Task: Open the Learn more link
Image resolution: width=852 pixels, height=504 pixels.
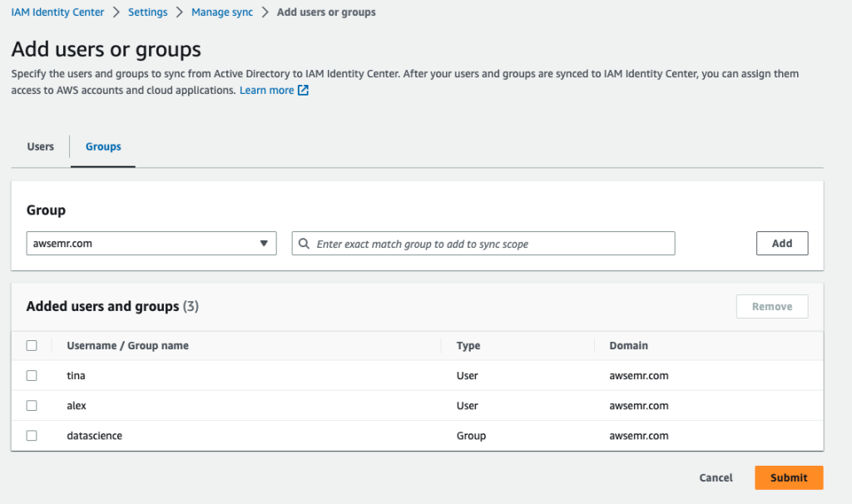Action: (x=266, y=91)
